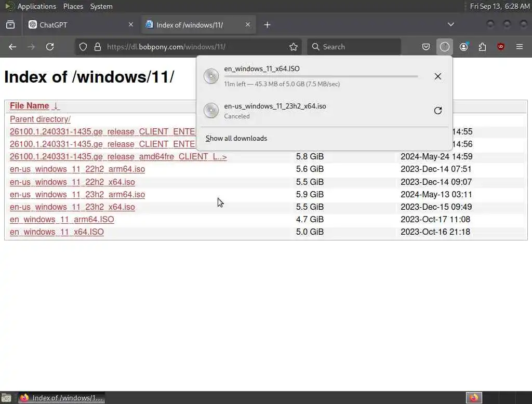Open the Firefox account icon
Screen dimensions: 532x404
(463, 47)
